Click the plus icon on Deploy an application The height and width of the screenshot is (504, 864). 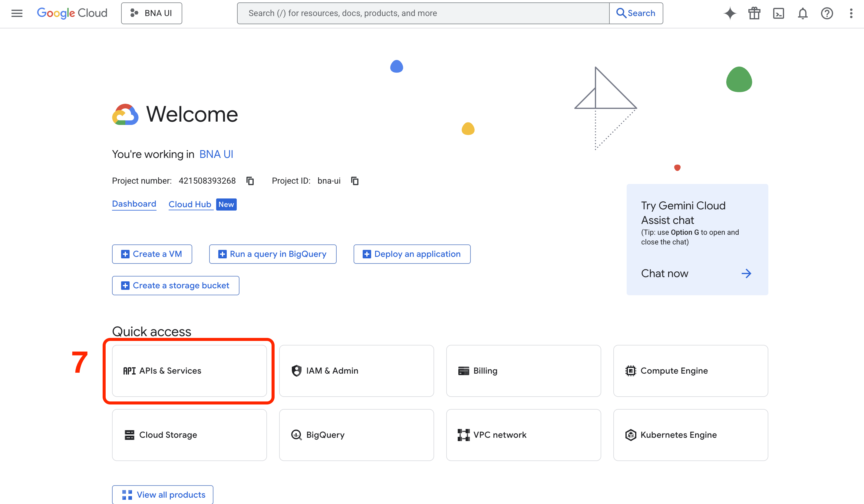coord(367,254)
